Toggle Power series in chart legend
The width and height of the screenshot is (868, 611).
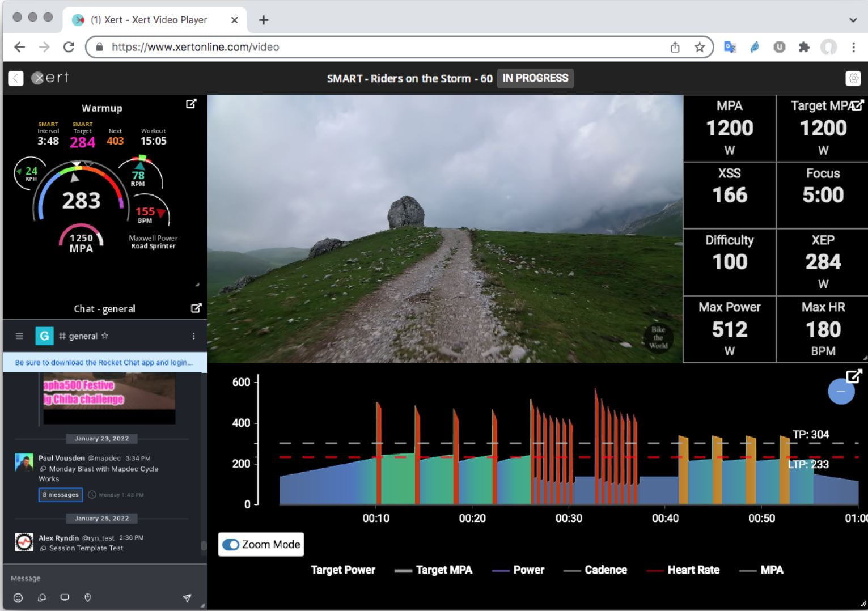click(518, 570)
